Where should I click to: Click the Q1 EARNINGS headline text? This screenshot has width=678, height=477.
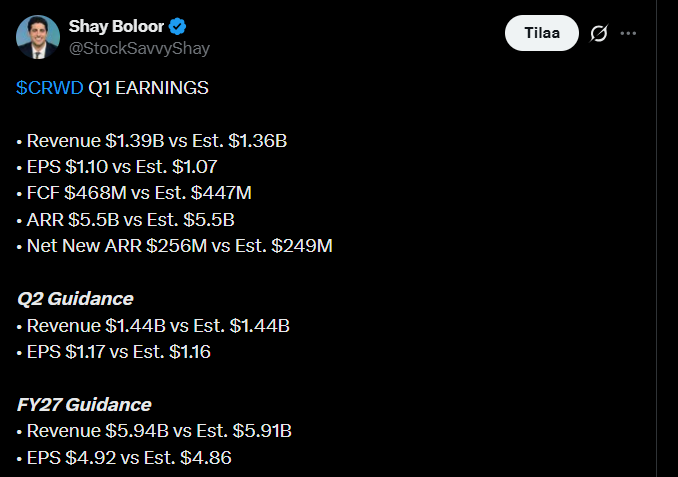coord(148,88)
